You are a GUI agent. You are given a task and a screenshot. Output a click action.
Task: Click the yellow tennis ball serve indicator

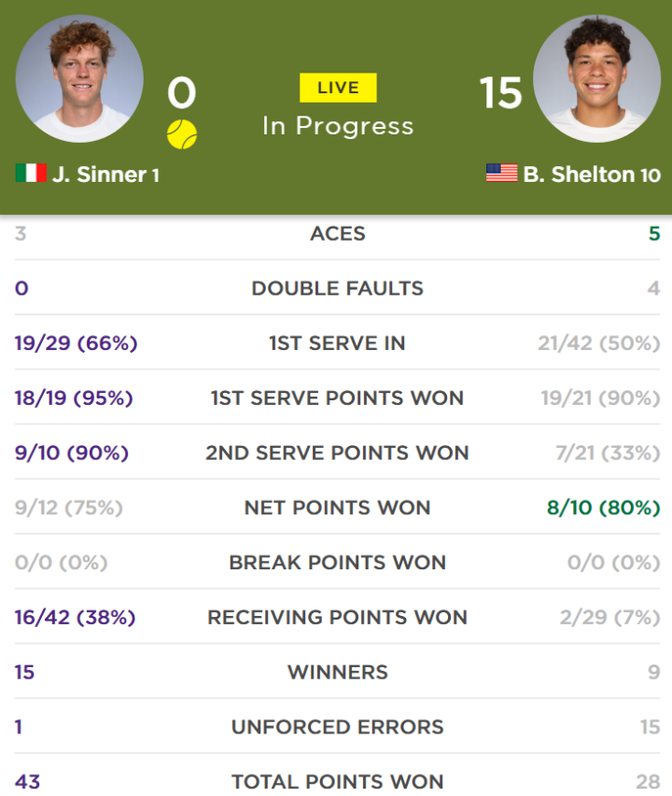click(x=182, y=134)
